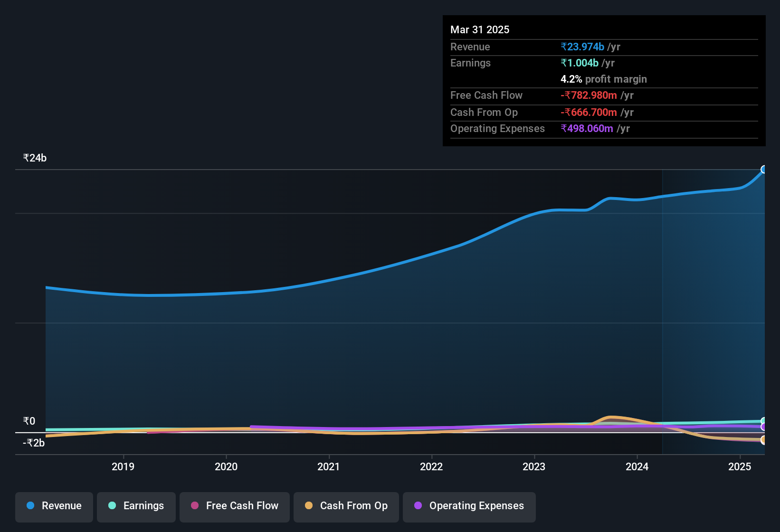780x532 pixels.
Task: Click the Revenue label in tooltip
Action: click(470, 47)
